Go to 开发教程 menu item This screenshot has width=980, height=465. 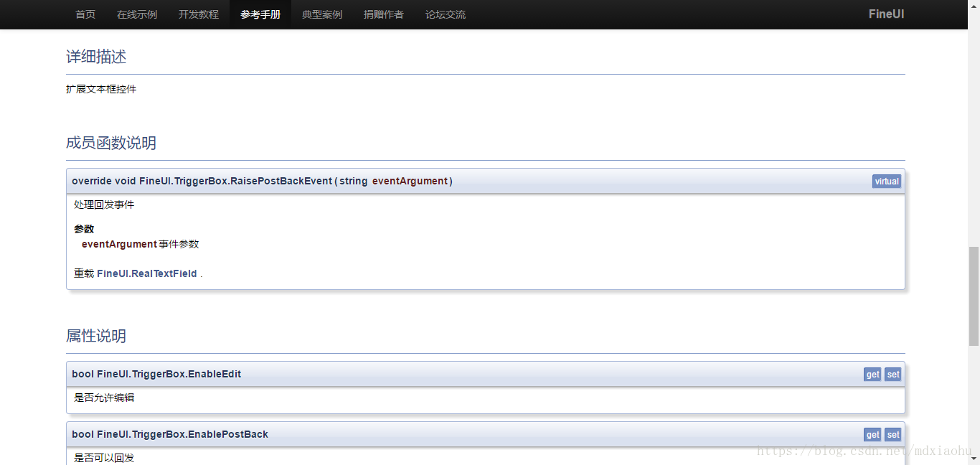[x=199, y=14]
